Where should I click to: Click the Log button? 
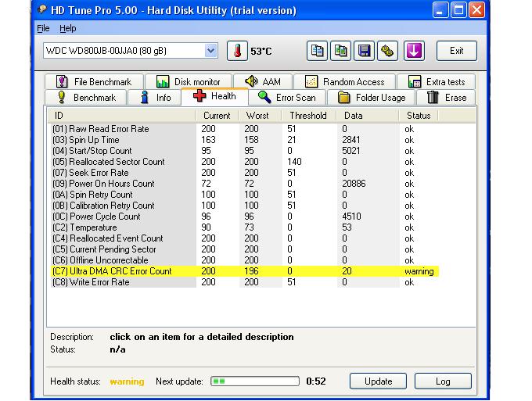pos(443,381)
